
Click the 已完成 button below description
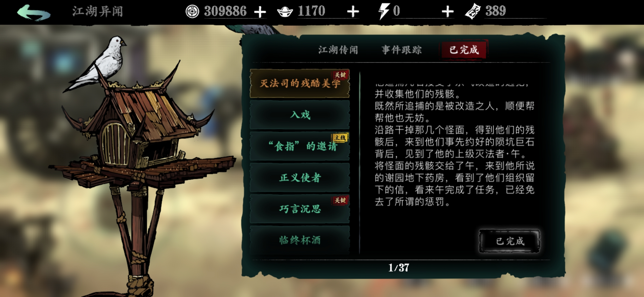coord(510,241)
